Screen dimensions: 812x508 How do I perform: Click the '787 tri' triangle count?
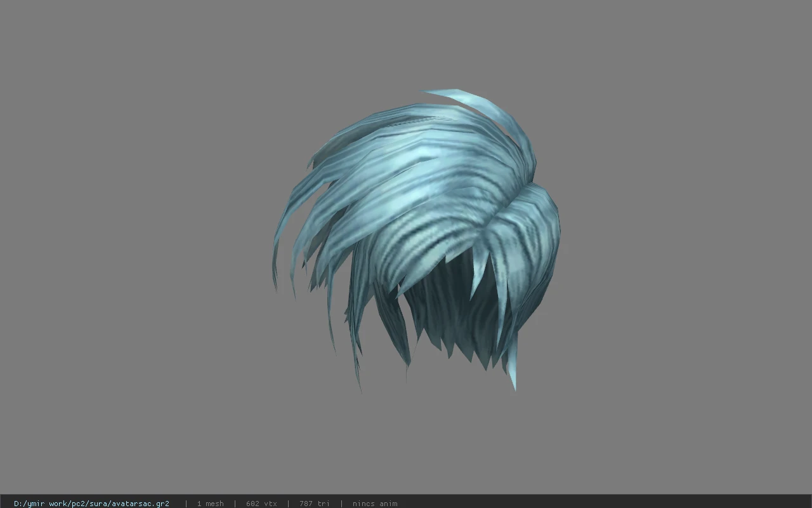[x=314, y=504]
